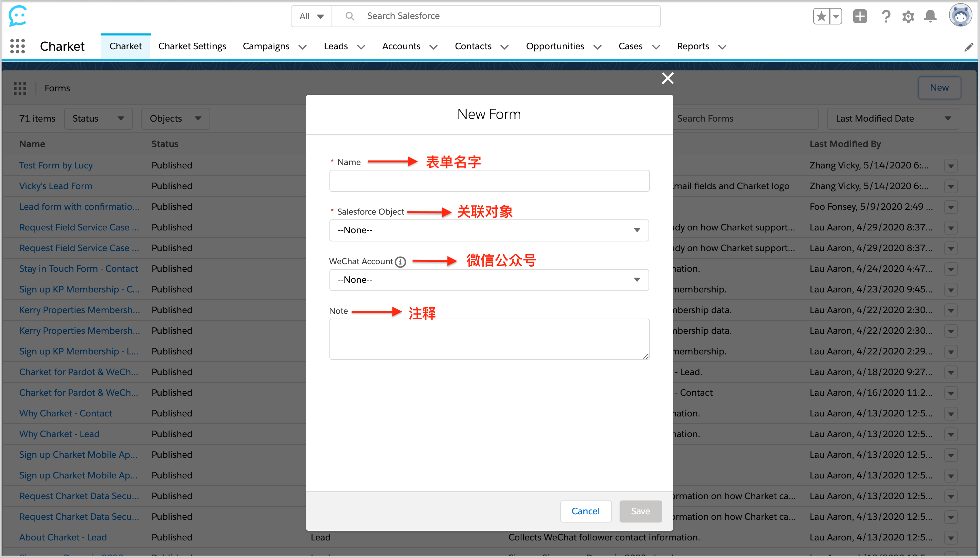
Task: Click the WeChat Account info icon
Action: coord(400,262)
